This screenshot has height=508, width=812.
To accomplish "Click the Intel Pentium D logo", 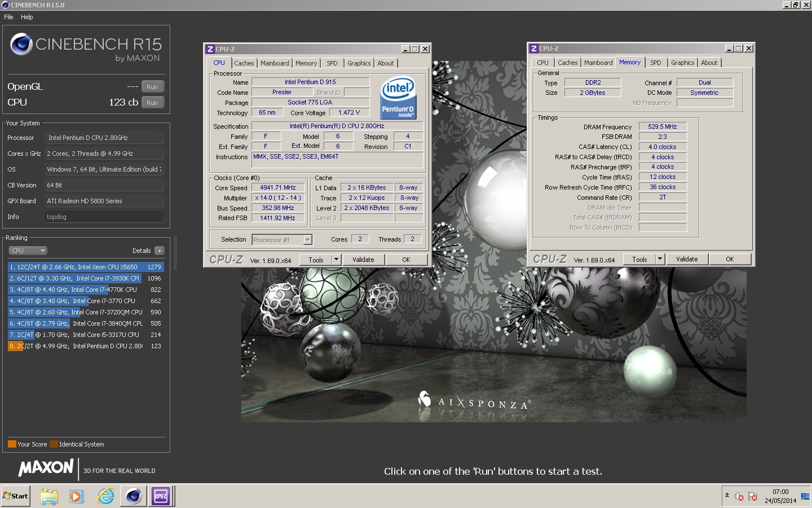I will tap(399, 98).
